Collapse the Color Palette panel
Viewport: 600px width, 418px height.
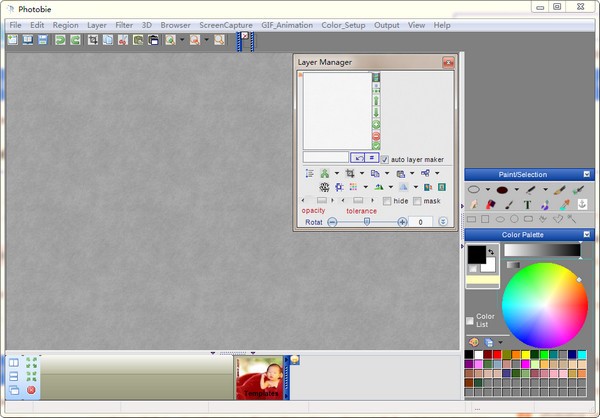click(x=587, y=235)
